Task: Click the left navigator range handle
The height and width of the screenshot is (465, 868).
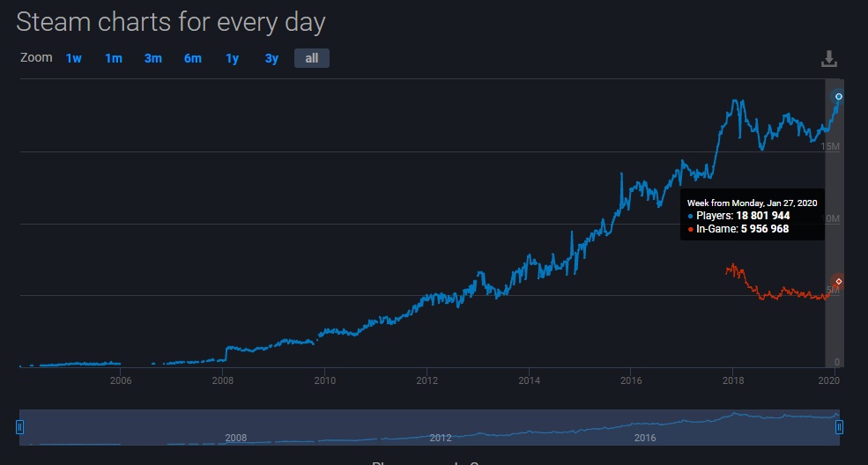Action: [x=19, y=427]
